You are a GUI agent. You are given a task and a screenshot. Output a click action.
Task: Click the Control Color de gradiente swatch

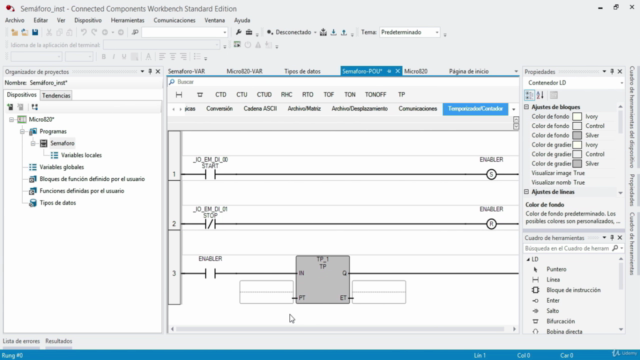point(577,154)
